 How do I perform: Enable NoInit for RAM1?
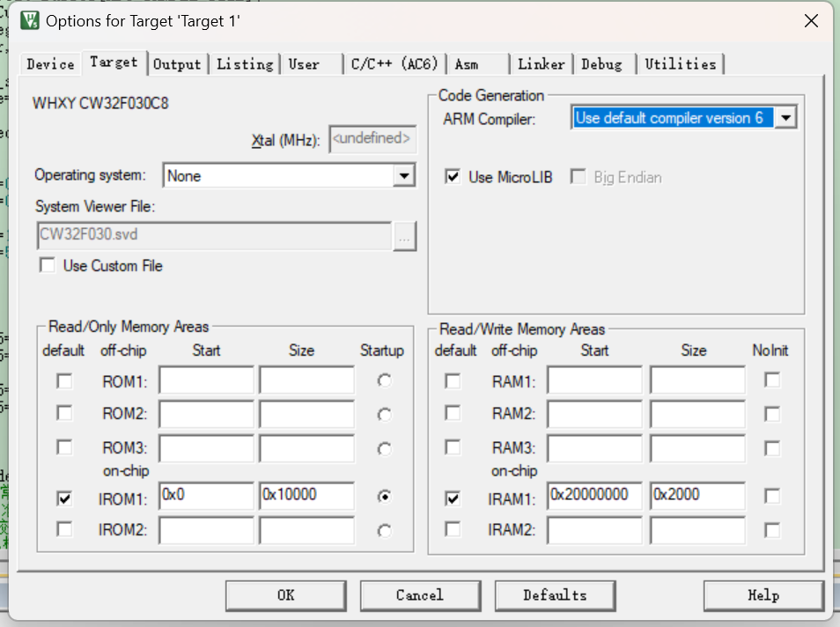click(x=772, y=380)
